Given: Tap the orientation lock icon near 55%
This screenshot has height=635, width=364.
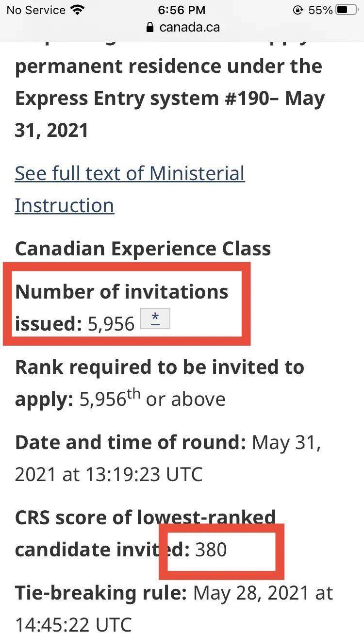Looking at the screenshot, I should tap(298, 10).
